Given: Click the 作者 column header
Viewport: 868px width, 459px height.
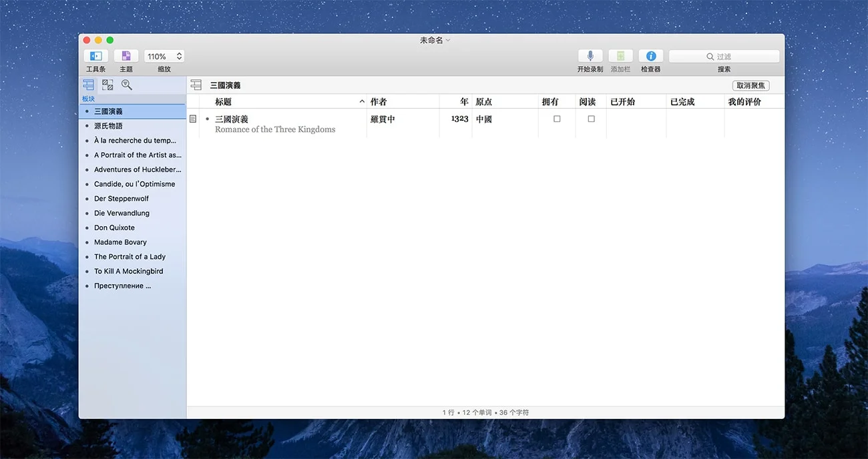Looking at the screenshot, I should pos(379,102).
